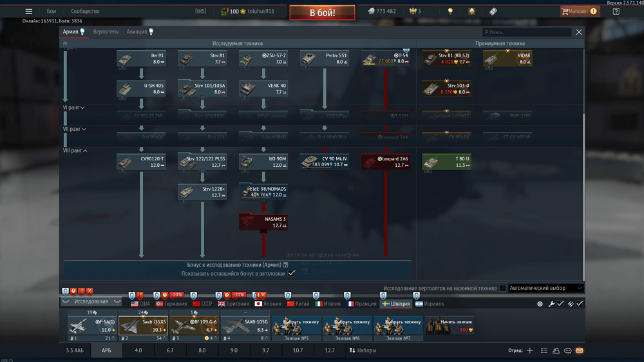Viewport: 644px width, 362px height.
Task: Collapse the VIII ранг section
Action: click(x=75, y=151)
